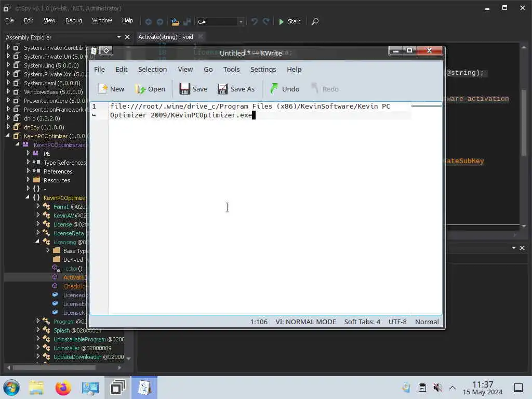Open dnSpy File menu

9,21
